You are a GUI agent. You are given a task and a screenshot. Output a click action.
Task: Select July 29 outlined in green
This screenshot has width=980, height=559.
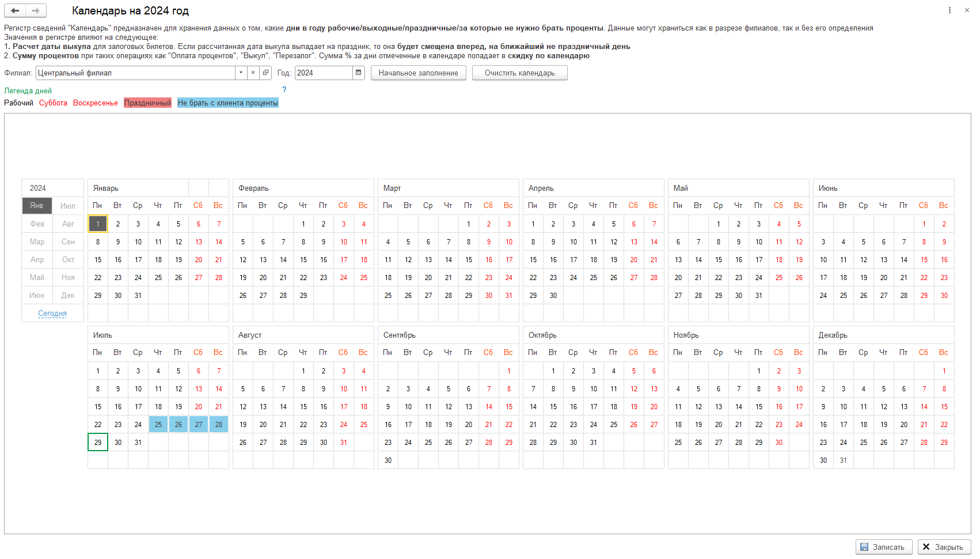pos(98,442)
